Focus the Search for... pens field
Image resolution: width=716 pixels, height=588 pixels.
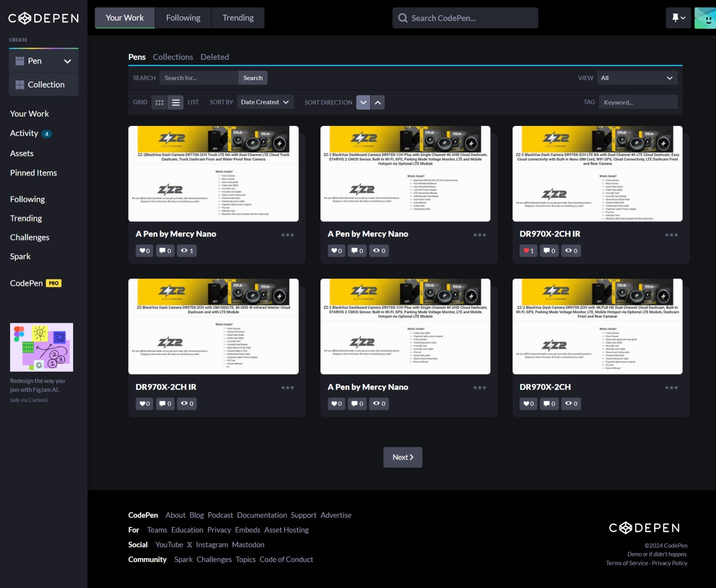coord(199,78)
